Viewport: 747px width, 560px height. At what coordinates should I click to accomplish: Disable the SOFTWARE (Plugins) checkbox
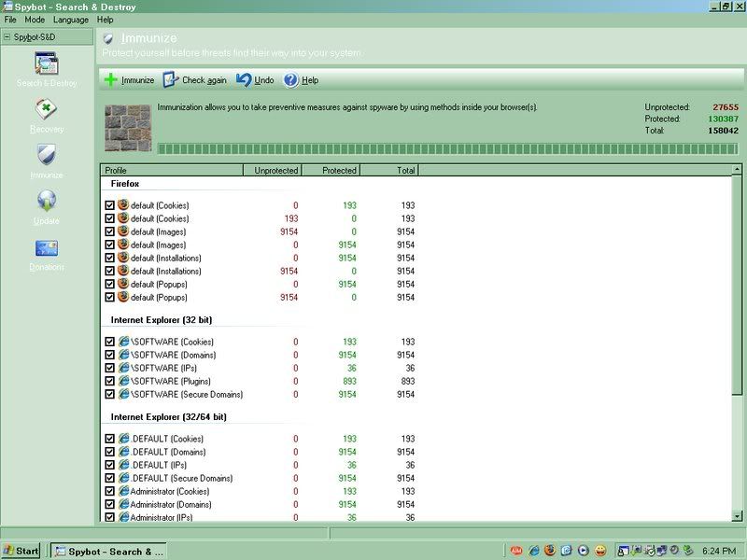109,380
